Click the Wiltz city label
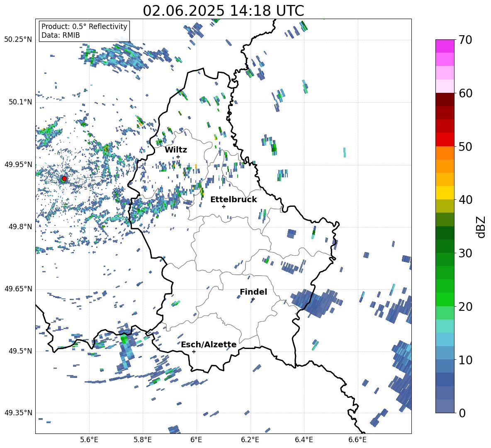The height and width of the screenshot is (448, 491). point(176,150)
